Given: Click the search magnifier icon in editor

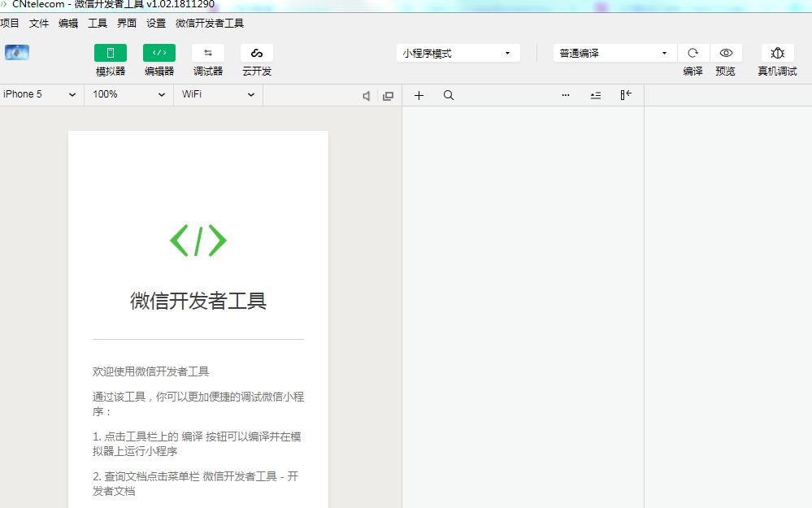Looking at the screenshot, I should (x=449, y=95).
